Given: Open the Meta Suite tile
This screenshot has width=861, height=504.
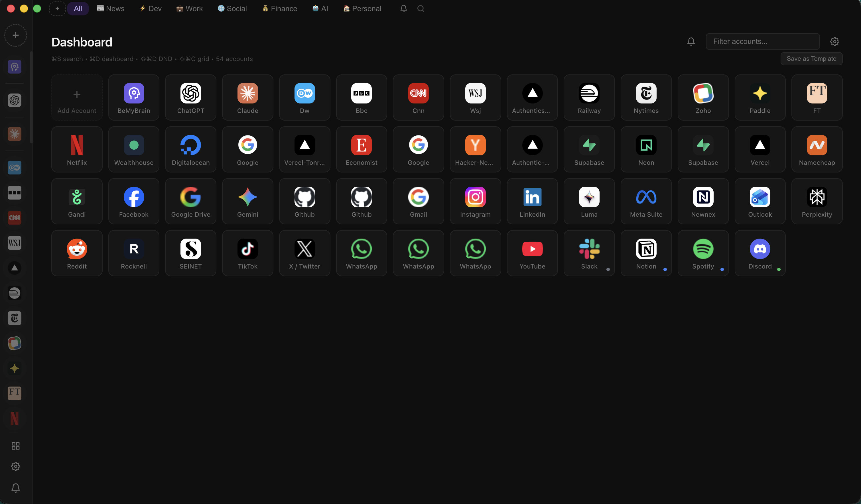Looking at the screenshot, I should point(646,201).
